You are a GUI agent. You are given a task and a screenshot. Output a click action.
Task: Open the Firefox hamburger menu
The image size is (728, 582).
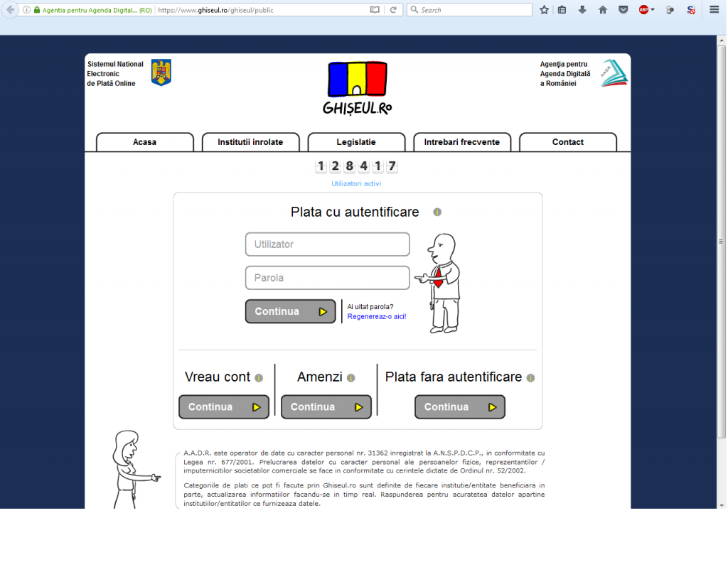coord(714,10)
